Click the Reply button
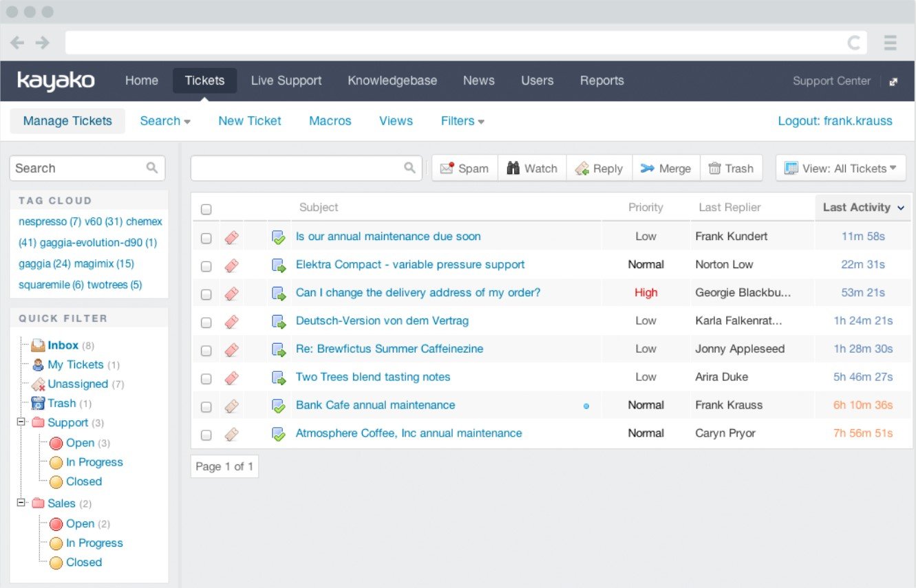 tap(599, 168)
